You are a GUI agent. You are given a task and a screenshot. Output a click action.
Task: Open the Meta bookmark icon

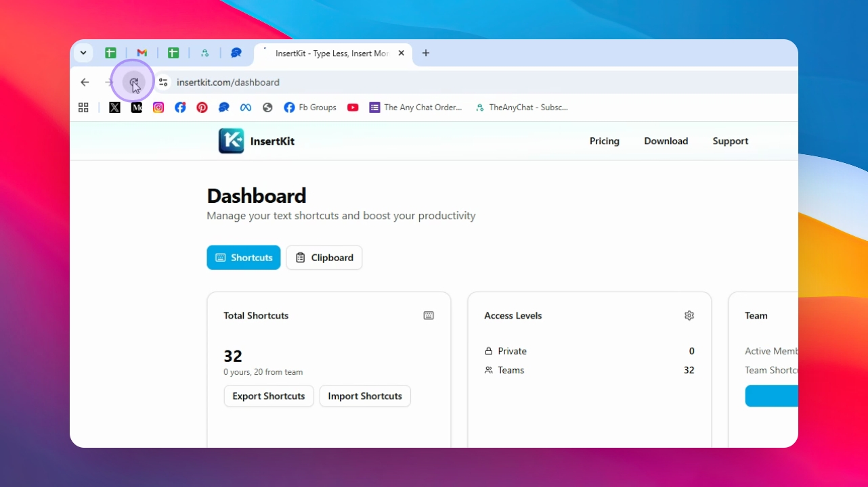(x=245, y=108)
